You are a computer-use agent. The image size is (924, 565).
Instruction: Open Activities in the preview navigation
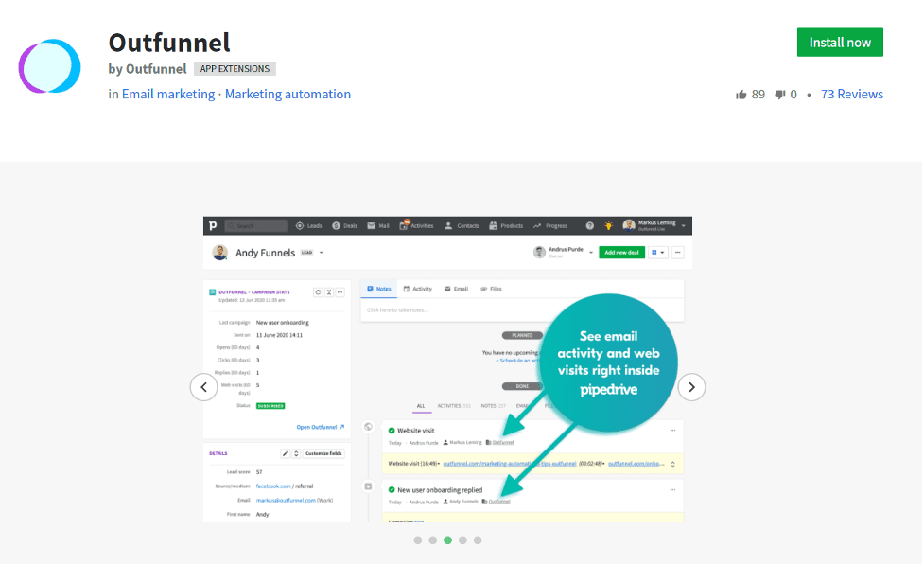pyautogui.click(x=417, y=226)
